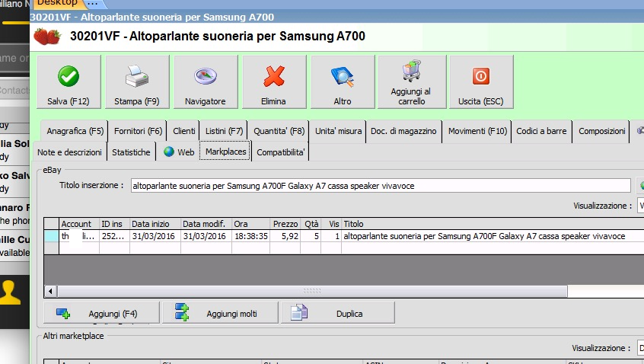The image size is (644, 364).
Task: Select the Listini (F7) tab
Action: click(x=225, y=132)
